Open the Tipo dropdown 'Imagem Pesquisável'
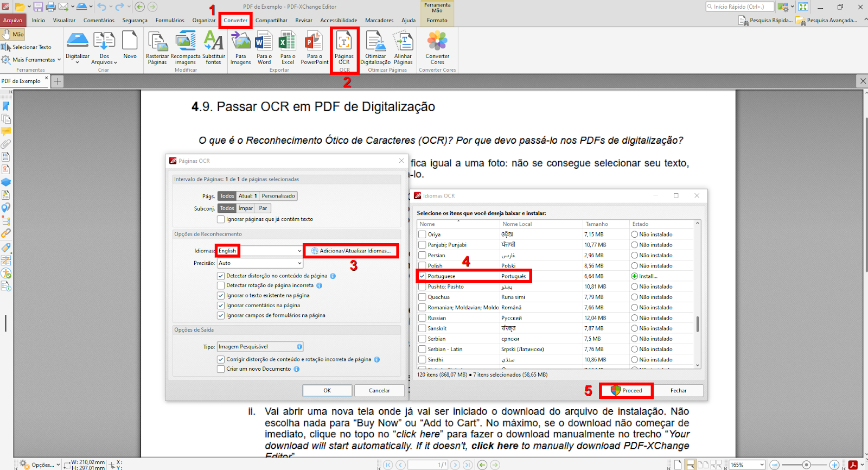This screenshot has width=868, height=470. (260, 347)
